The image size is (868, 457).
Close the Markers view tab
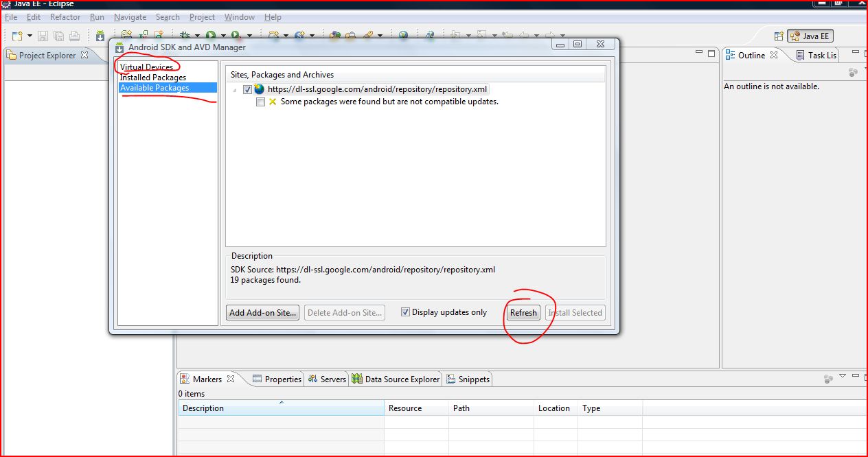[x=231, y=379]
